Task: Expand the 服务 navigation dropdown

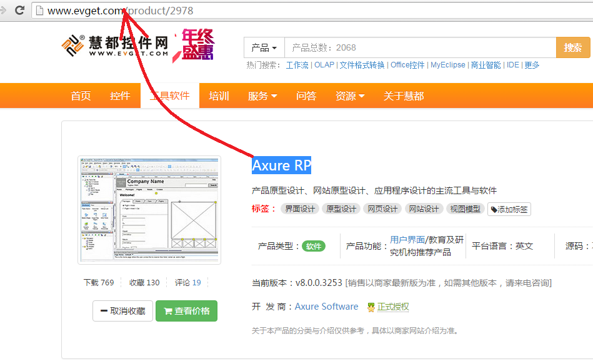Action: point(262,96)
